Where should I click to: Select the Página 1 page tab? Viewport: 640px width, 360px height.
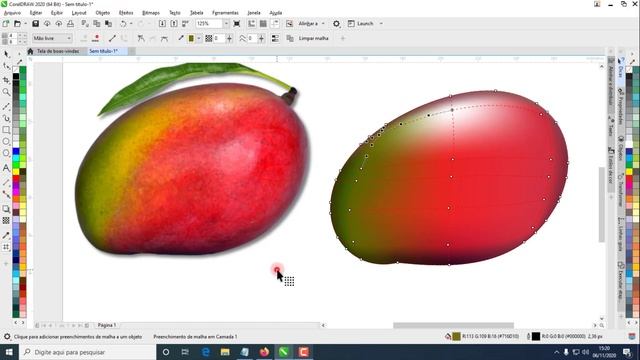click(x=107, y=325)
